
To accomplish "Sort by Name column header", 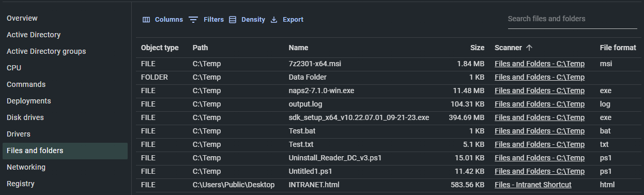I will 298,48.
